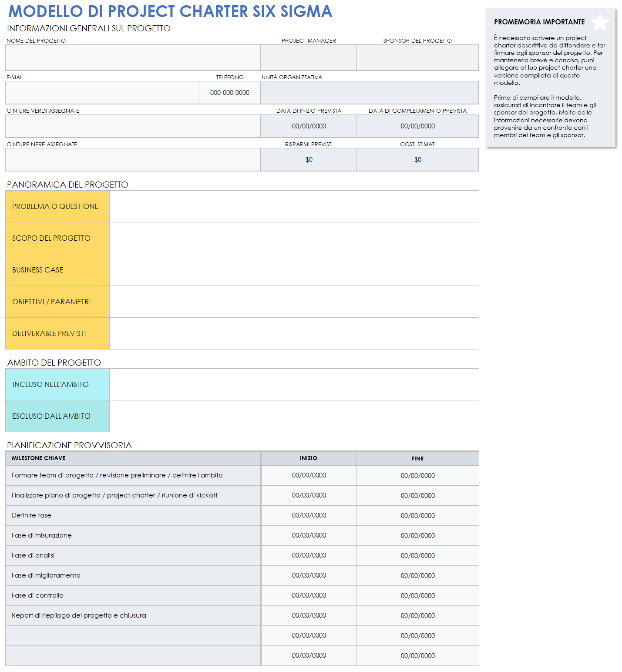Click Fine date for Definire fase
622x672 pixels.
(418, 516)
